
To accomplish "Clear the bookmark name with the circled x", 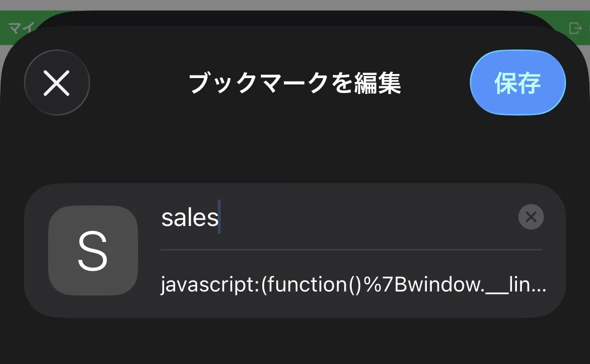I will point(531,216).
